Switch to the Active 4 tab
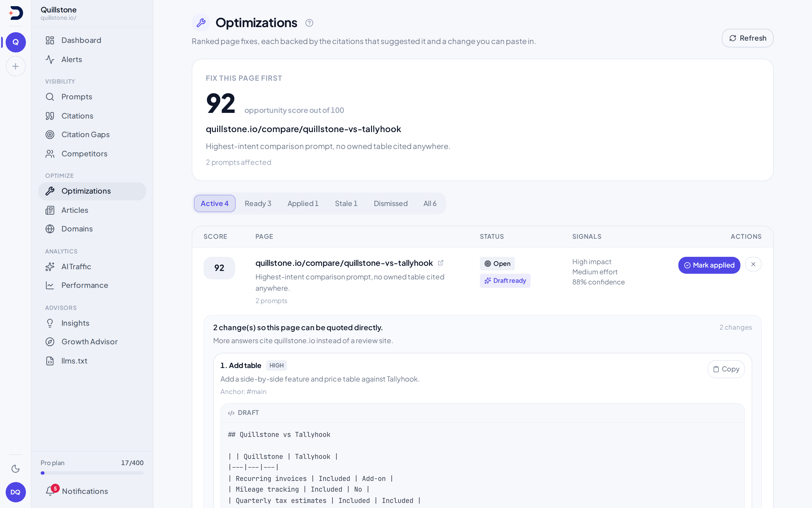 coord(214,203)
